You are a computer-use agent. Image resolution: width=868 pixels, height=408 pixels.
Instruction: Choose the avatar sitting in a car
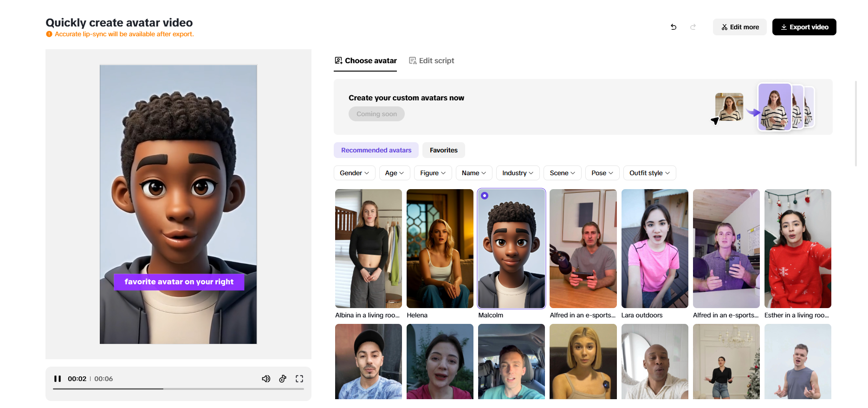[512, 362]
